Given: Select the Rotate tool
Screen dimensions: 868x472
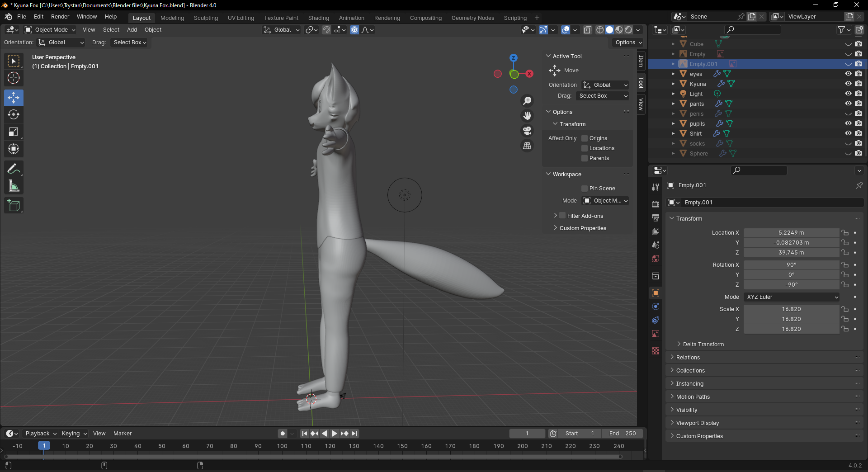Looking at the screenshot, I should pos(14,115).
